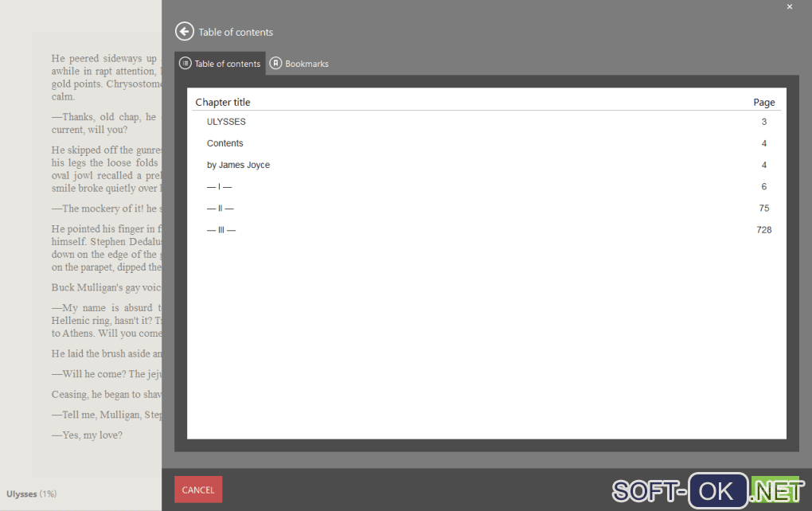Image resolution: width=812 pixels, height=511 pixels.
Task: Click the Chapter title column header
Action: pyautogui.click(x=223, y=103)
